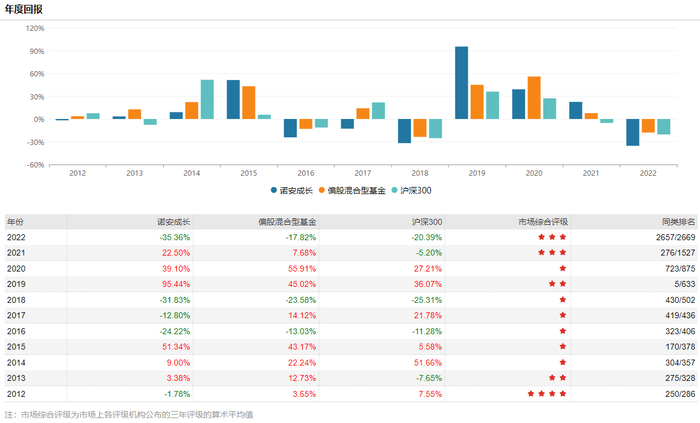Click the 2022 row's three-star rating
700x423 pixels.
tap(552, 237)
